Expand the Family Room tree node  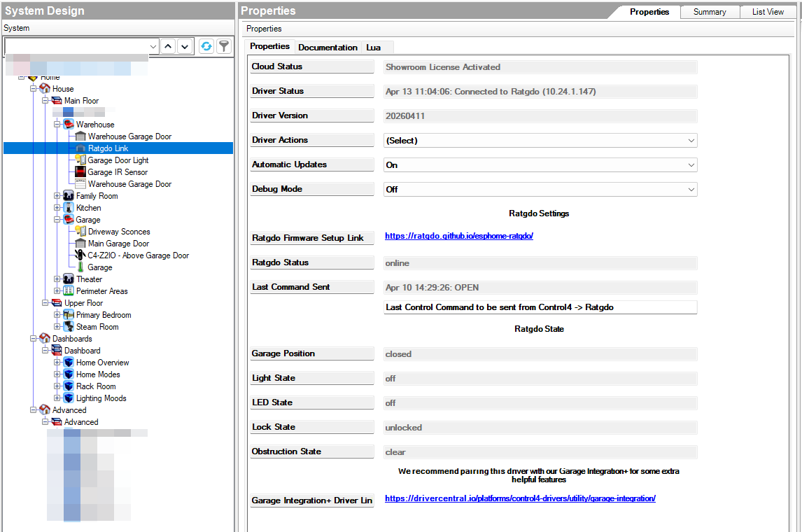click(57, 196)
